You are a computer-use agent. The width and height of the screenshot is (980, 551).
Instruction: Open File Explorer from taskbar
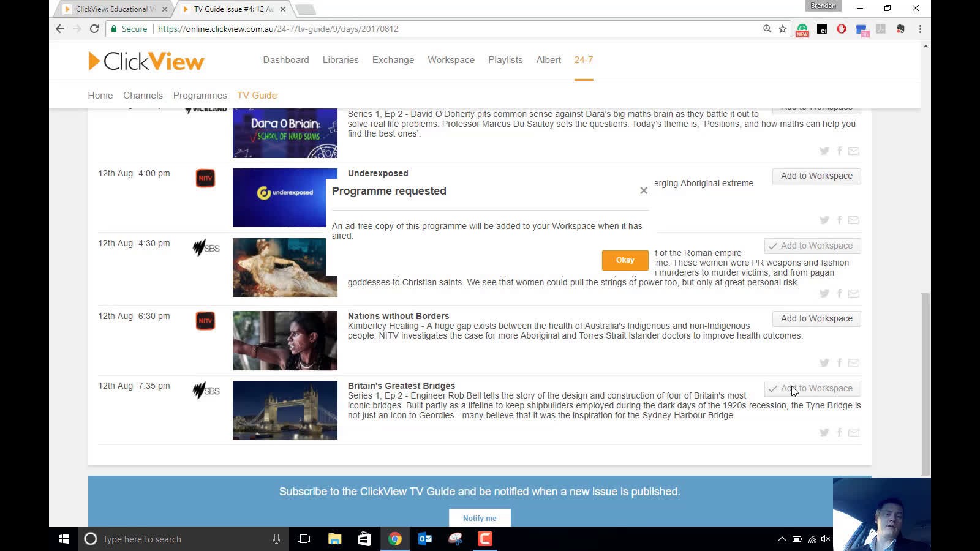[334, 539]
